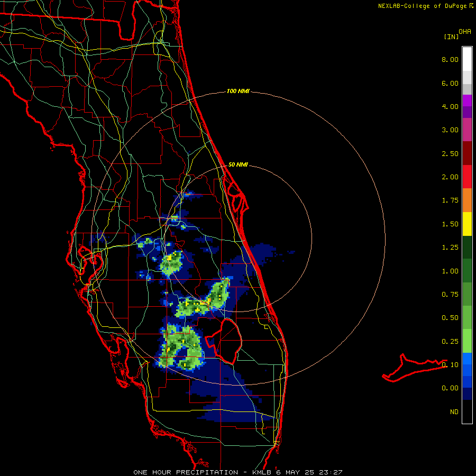Pick the pink 3.00 legend swatch
Viewport: 476px width, 476px height.
[x=467, y=130]
